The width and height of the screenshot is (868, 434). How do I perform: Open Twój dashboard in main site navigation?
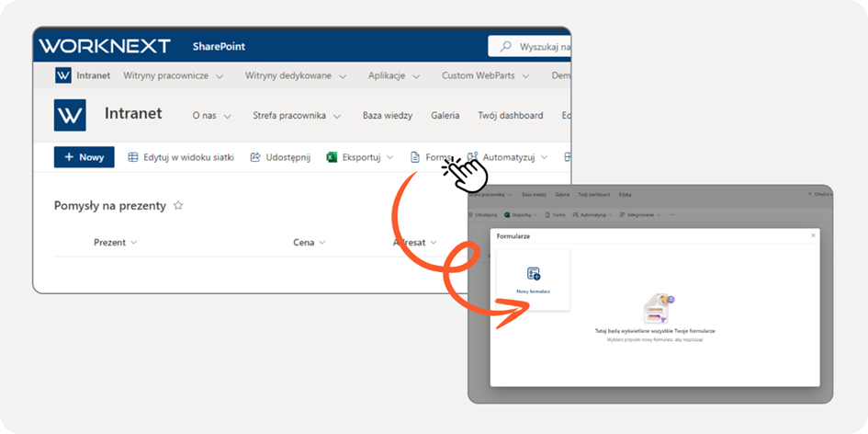point(511,116)
